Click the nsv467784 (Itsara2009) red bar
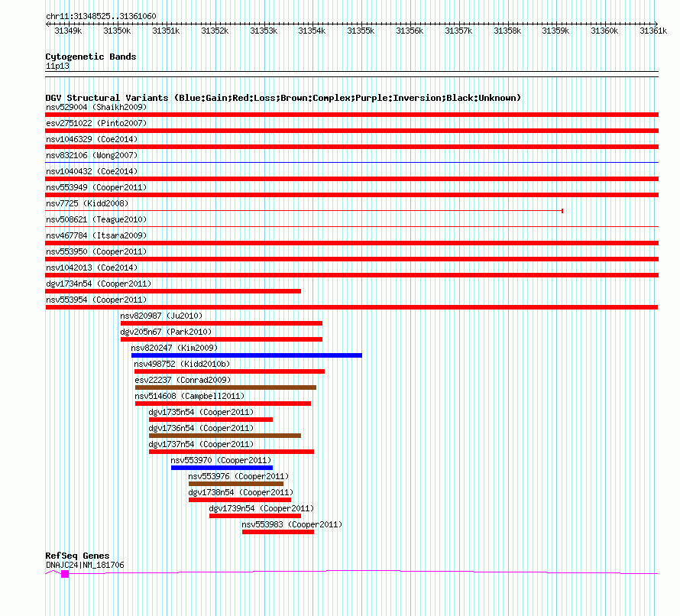This screenshot has height=616, width=680. coord(351,243)
